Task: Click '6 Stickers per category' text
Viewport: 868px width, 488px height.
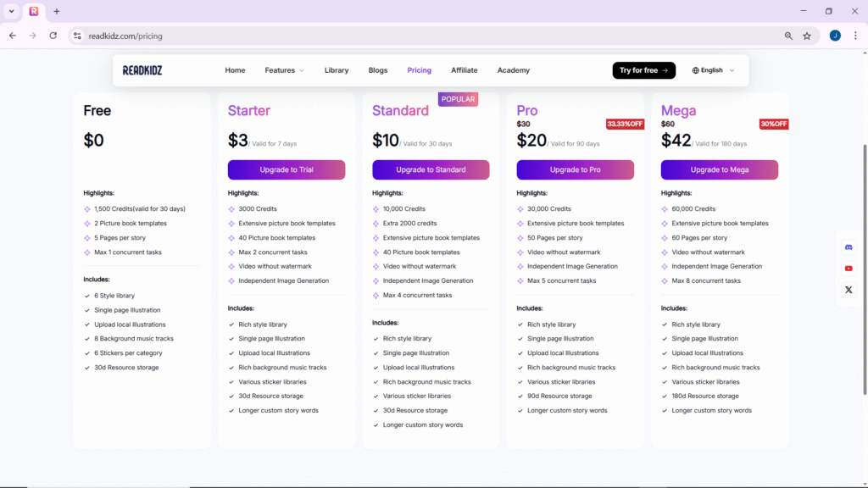Action: (128, 353)
